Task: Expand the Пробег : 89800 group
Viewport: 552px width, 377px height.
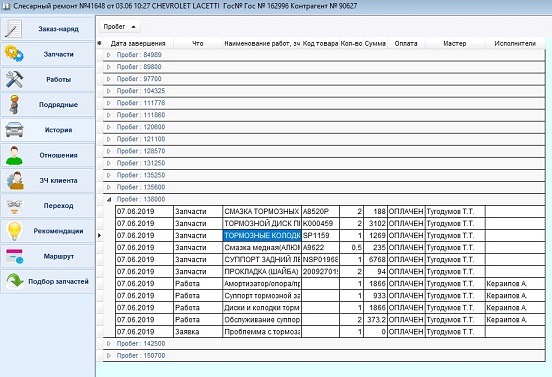Action: click(x=109, y=67)
